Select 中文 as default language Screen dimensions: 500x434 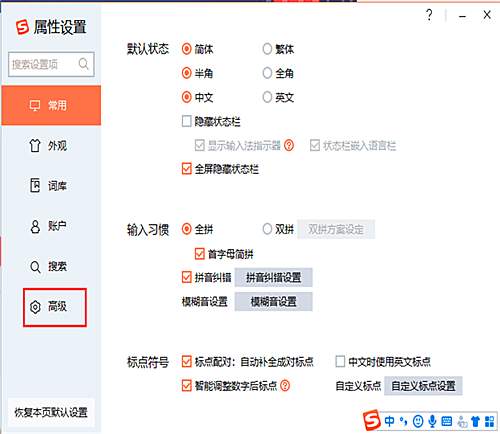point(186,97)
